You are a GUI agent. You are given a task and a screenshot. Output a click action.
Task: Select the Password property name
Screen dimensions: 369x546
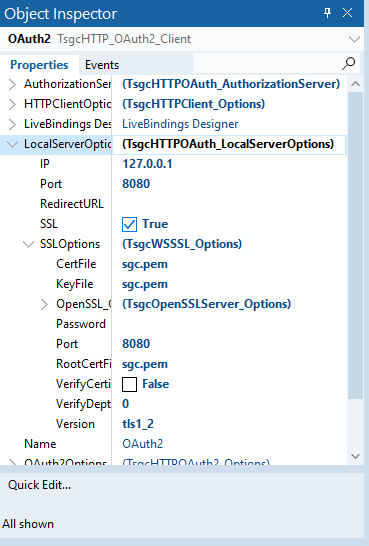point(81,324)
